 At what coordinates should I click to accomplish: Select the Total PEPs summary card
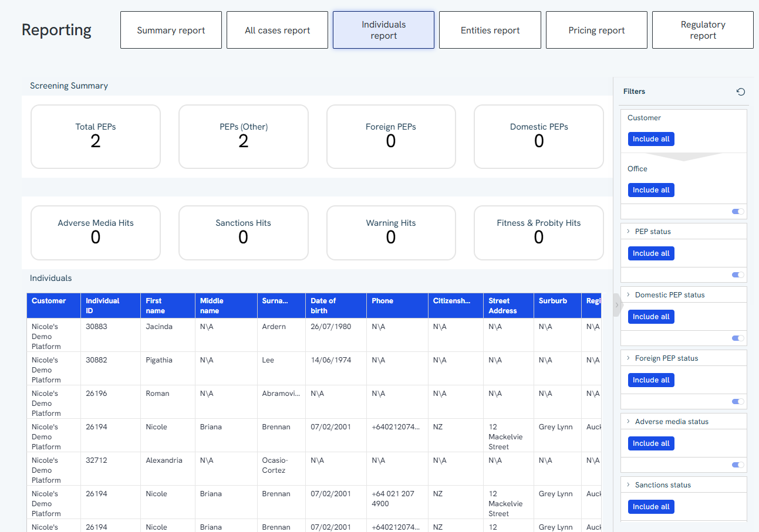coord(96,137)
